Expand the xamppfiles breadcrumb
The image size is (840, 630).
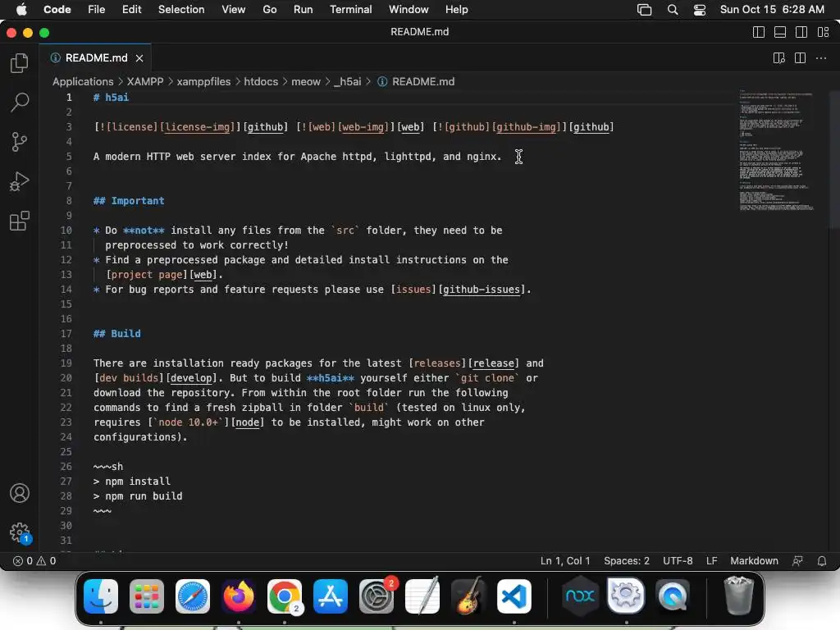(203, 82)
